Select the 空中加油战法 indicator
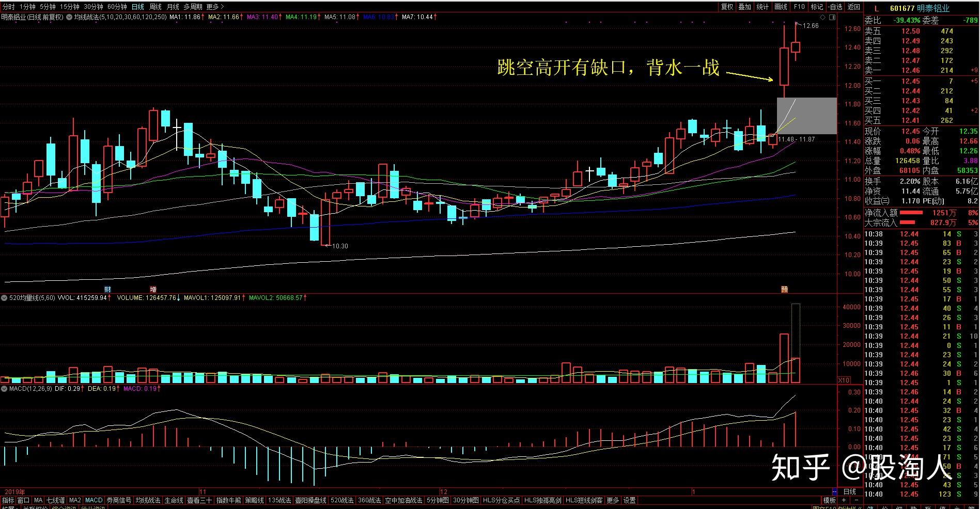The height and width of the screenshot is (509, 980). tap(404, 500)
